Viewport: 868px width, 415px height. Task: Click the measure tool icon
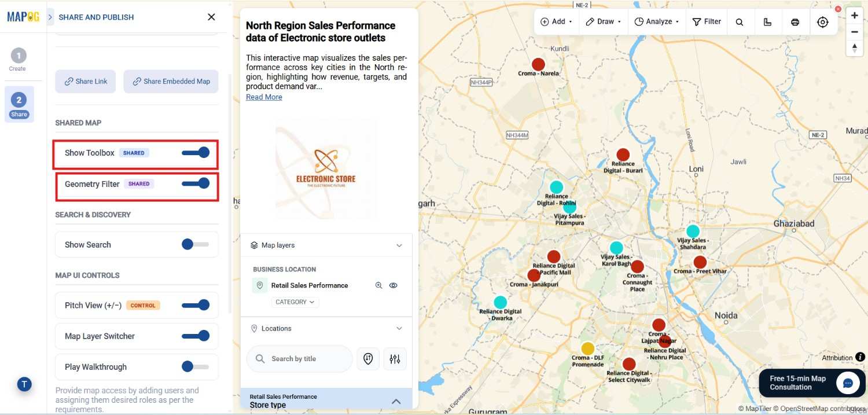767,22
